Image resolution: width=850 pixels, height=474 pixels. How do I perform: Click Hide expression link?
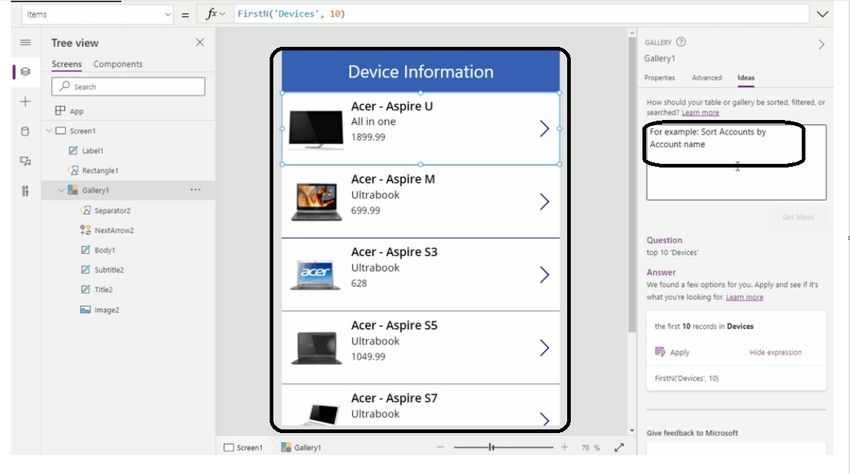(x=775, y=352)
